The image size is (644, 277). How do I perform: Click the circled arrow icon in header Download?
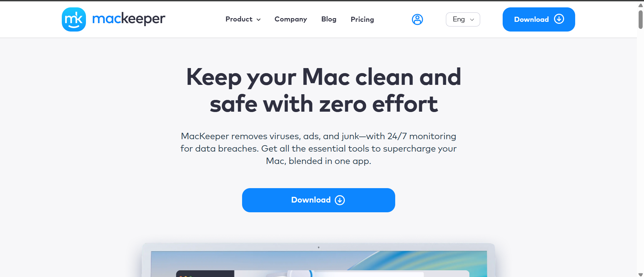pyautogui.click(x=559, y=19)
